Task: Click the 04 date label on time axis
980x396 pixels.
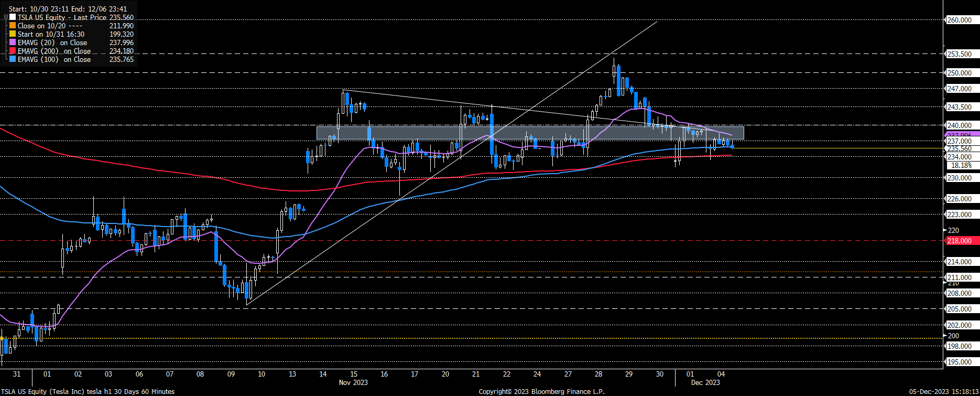Action: click(721, 374)
